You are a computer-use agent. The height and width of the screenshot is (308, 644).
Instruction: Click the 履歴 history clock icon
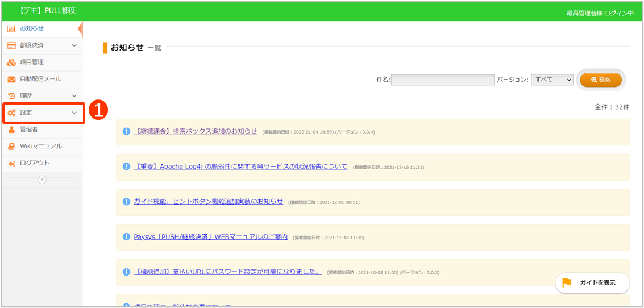pos(11,96)
